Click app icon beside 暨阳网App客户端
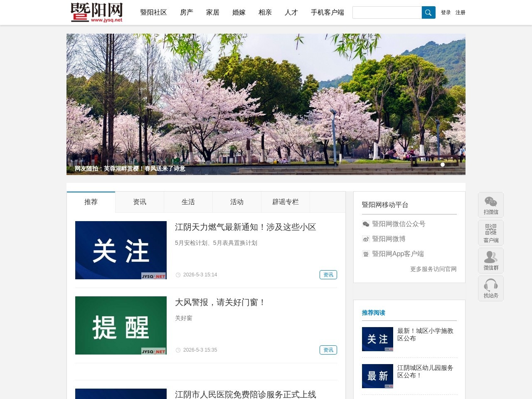The width and height of the screenshot is (532, 399). click(x=366, y=254)
